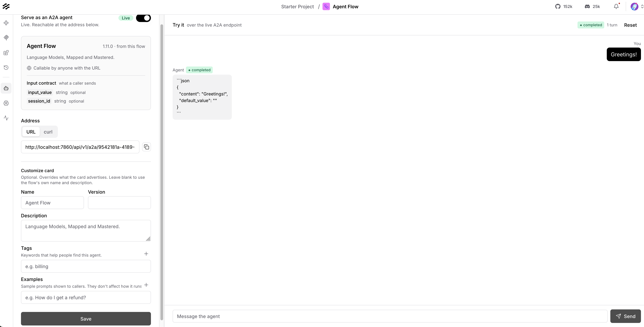The width and height of the screenshot is (644, 327).
Task: Select the URL address tab
Action: tap(31, 132)
